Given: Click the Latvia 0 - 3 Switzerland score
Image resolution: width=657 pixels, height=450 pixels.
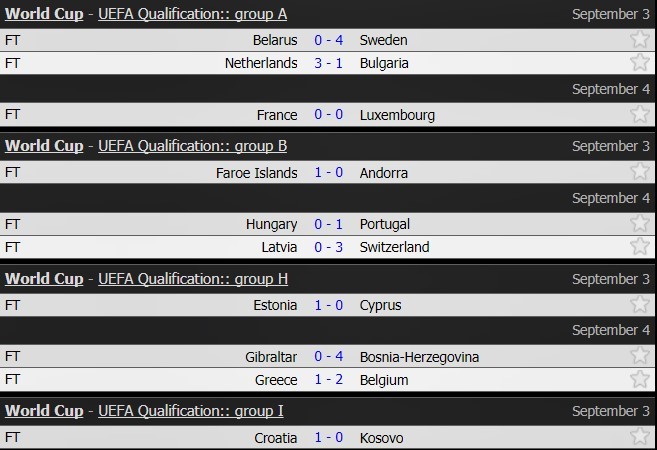Looking at the screenshot, I should 329,247.
